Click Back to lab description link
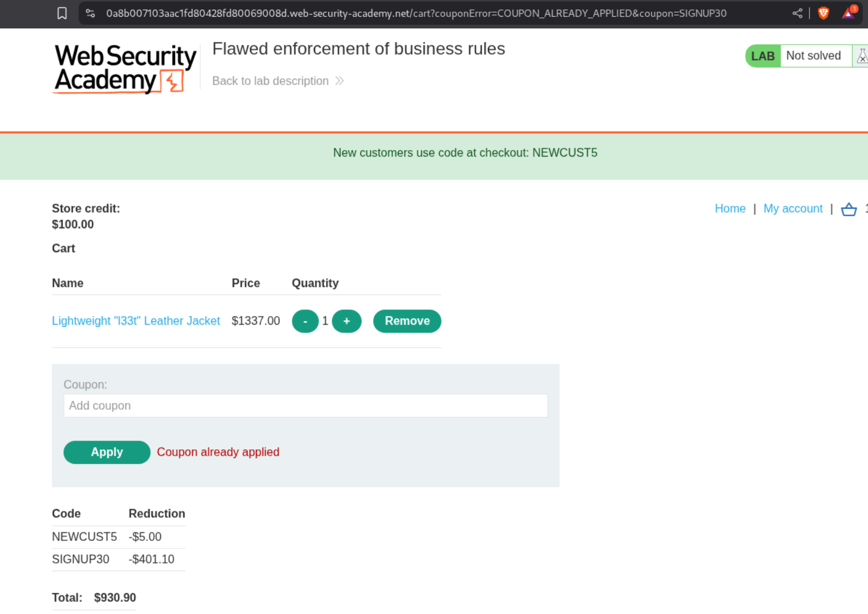 (270, 81)
